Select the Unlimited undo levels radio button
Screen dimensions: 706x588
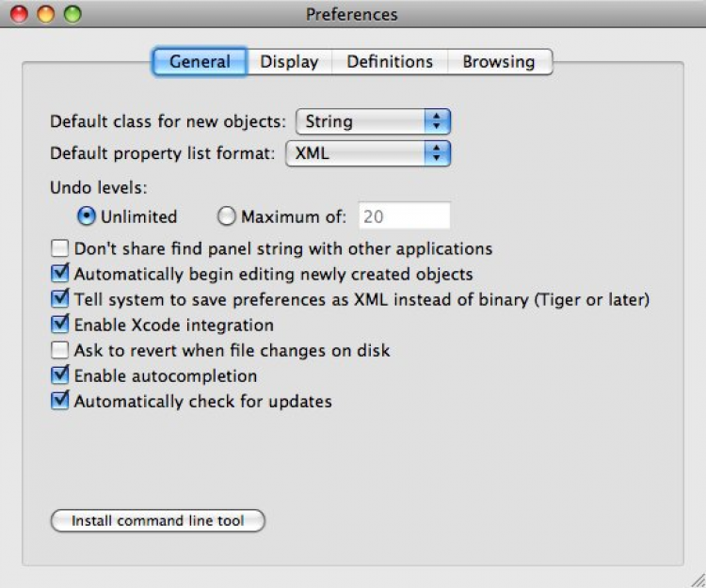(x=87, y=216)
